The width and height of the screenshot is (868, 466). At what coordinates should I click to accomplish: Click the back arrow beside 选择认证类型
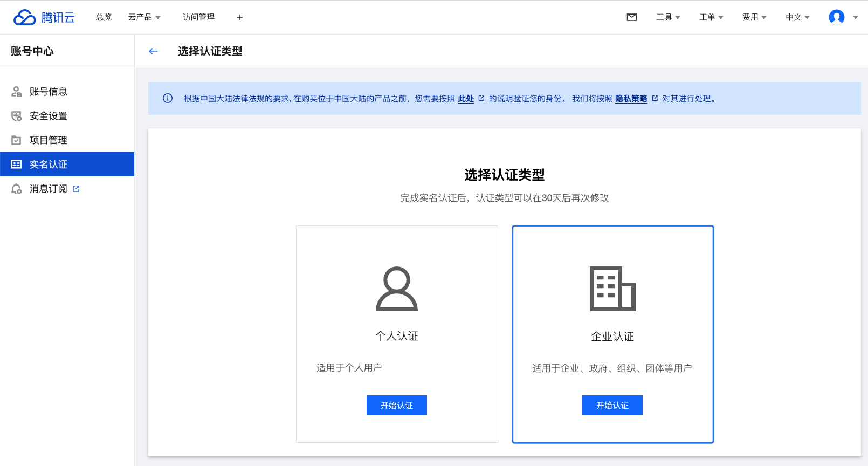[x=153, y=51]
